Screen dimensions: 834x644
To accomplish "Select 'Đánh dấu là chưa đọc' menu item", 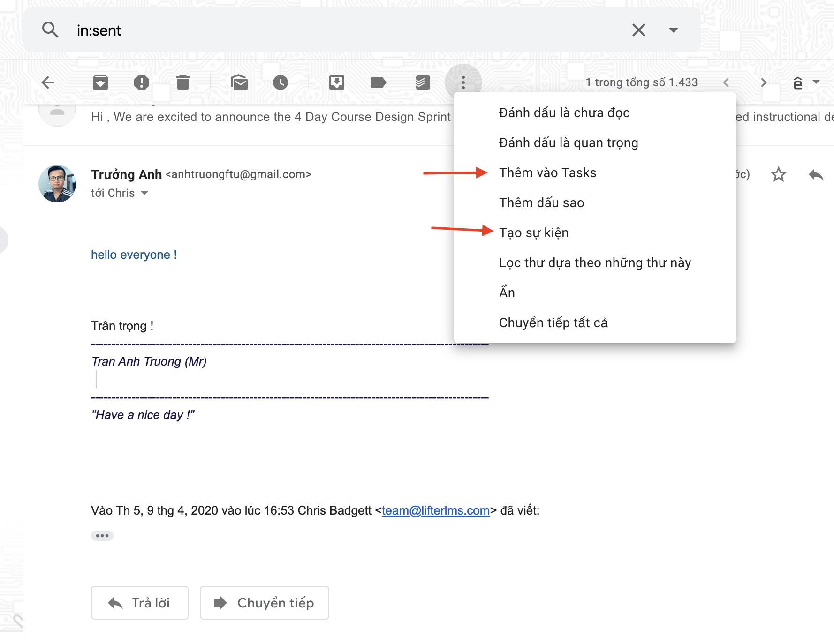I will point(564,113).
